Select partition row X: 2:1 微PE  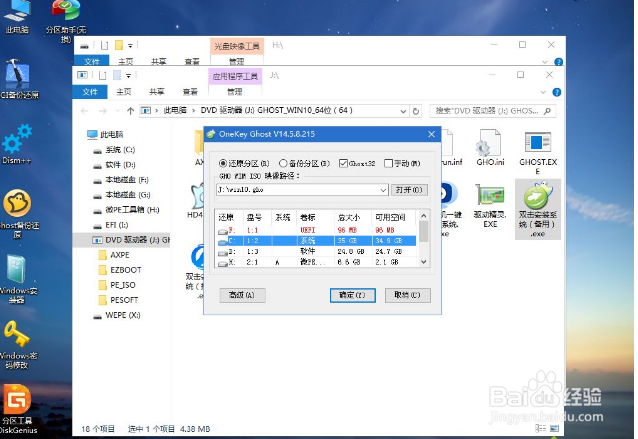(316, 262)
